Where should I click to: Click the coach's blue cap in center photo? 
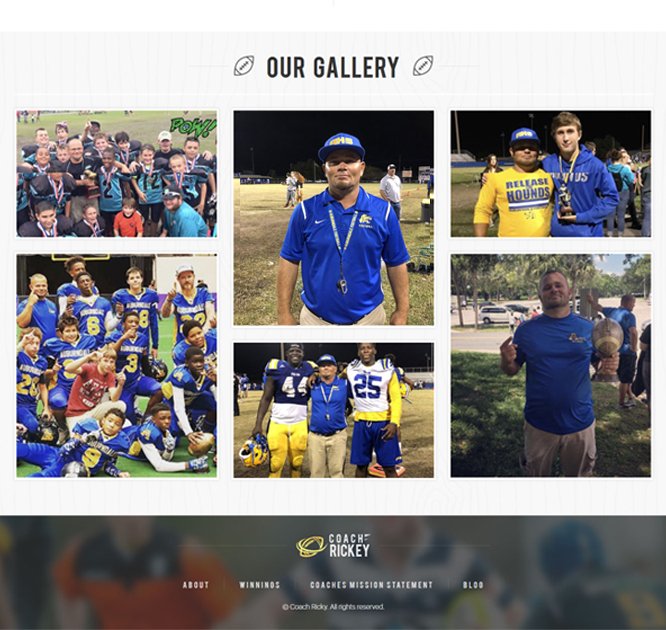point(341,147)
